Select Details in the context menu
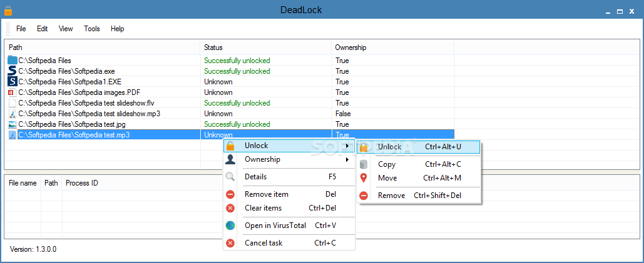This screenshot has height=263, width=644. [x=289, y=177]
